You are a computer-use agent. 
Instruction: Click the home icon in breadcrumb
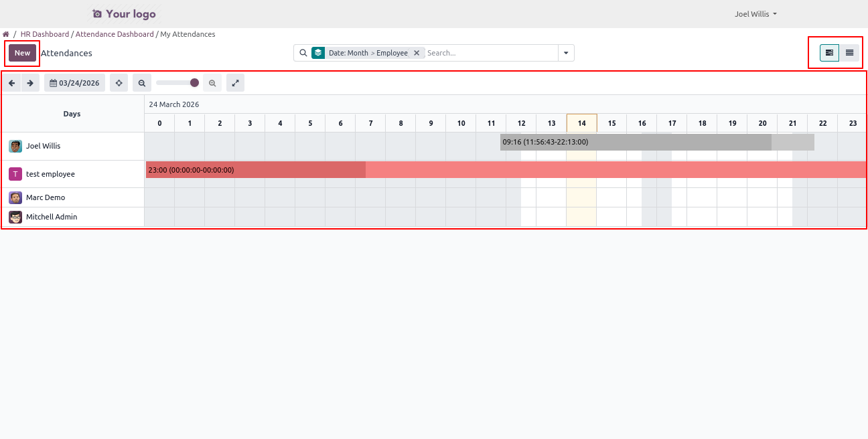6,34
